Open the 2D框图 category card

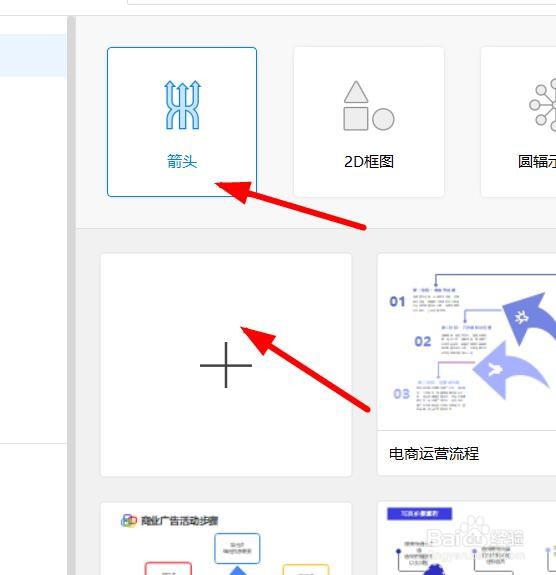(x=369, y=122)
